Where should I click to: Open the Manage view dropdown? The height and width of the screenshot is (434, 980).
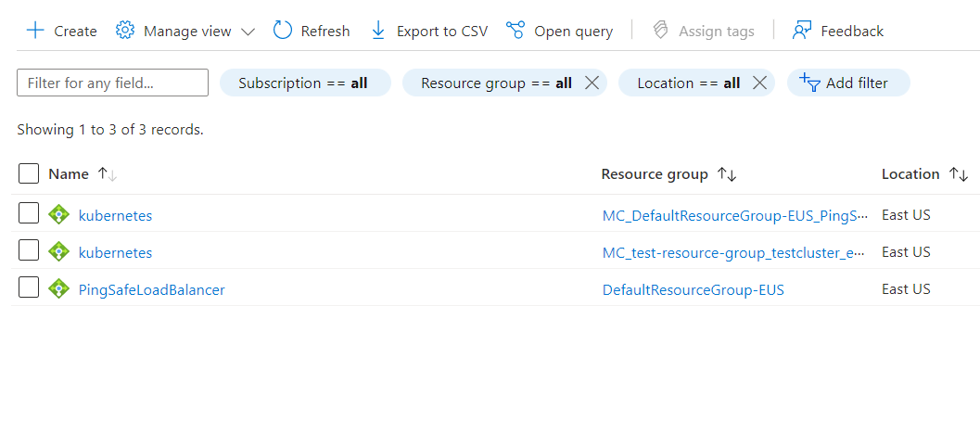point(185,31)
